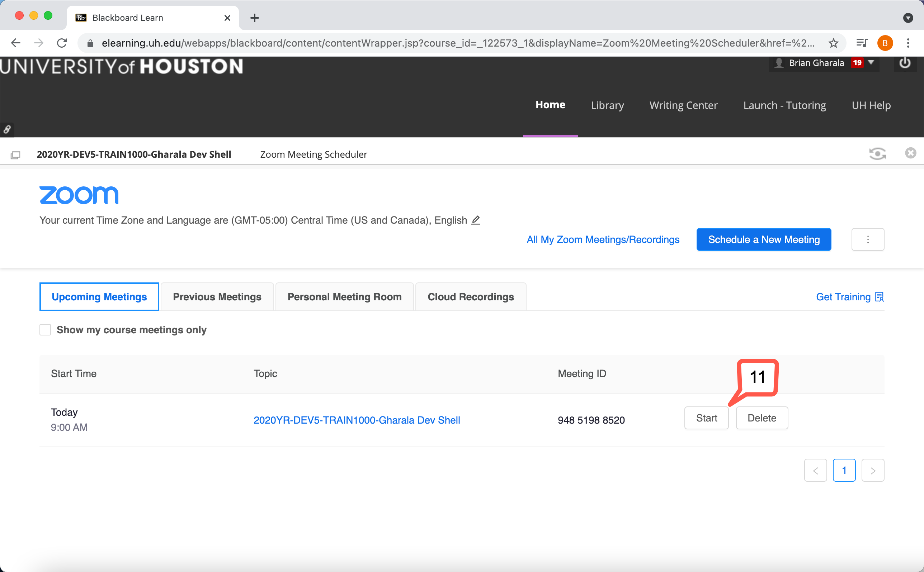Click the Topic column header
This screenshot has height=572, width=924.
265,374
